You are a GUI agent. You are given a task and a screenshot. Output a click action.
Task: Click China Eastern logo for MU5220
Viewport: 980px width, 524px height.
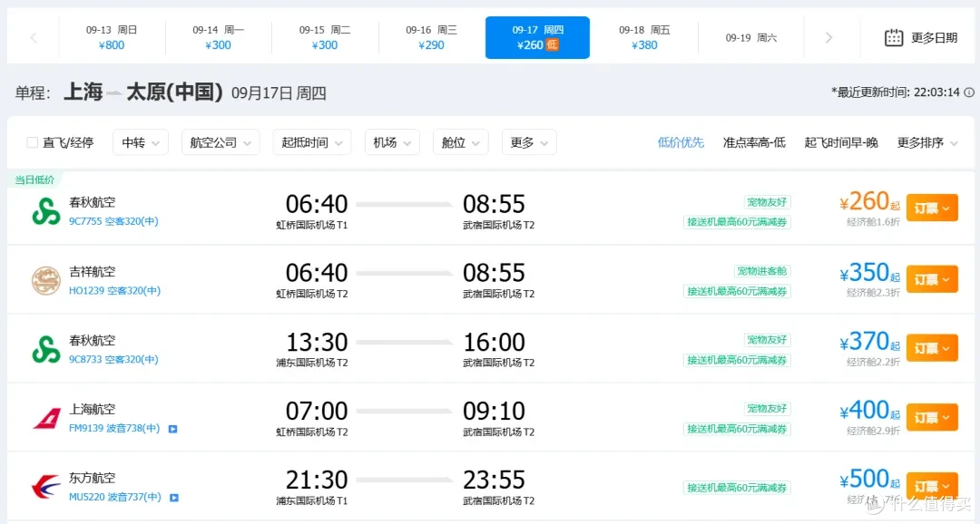[x=46, y=487]
